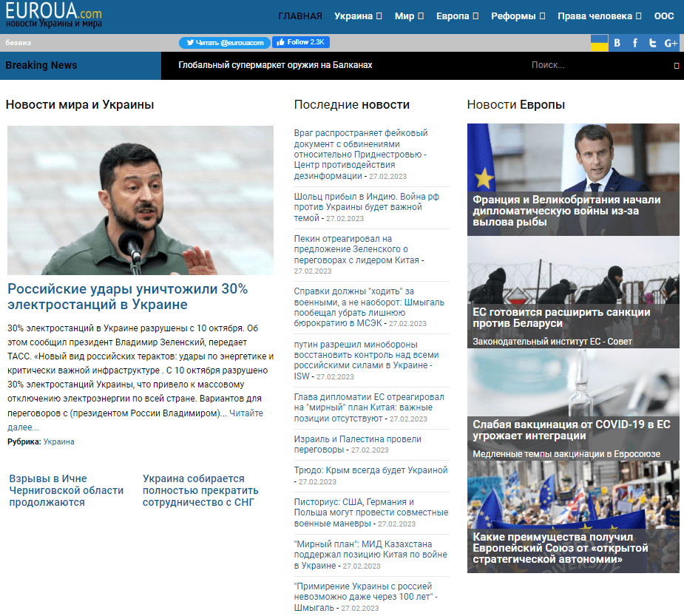The height and width of the screenshot is (616, 684).
Task: Open Писториус news on joint maneuvers
Action: click(x=371, y=512)
